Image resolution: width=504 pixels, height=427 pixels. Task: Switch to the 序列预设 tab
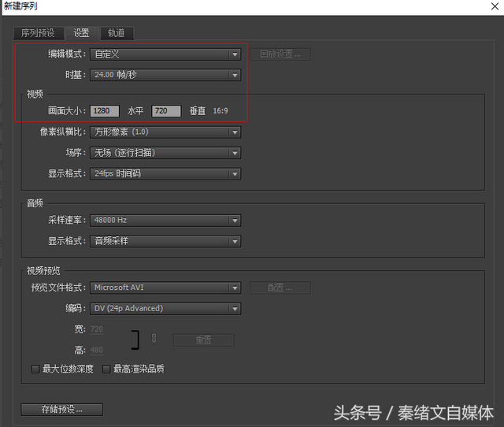click(38, 33)
